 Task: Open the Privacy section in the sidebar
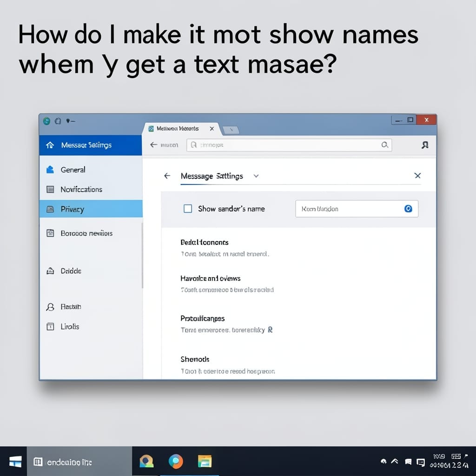[91, 209]
